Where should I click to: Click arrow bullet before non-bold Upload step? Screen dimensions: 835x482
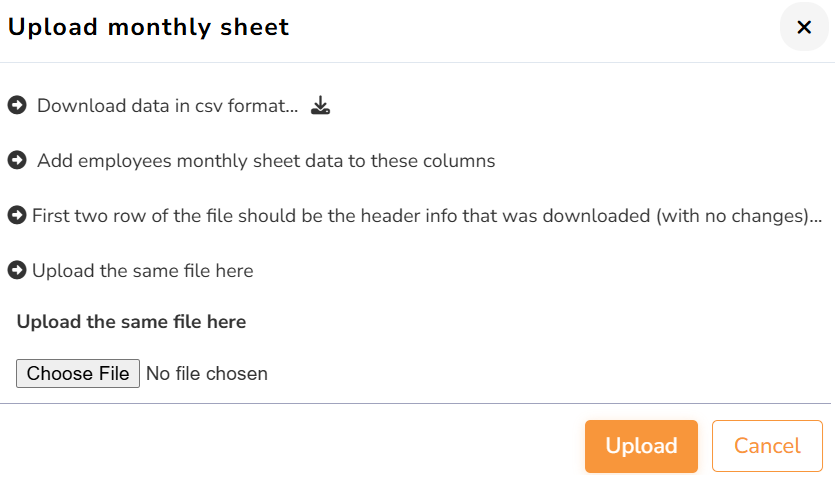(x=16, y=270)
